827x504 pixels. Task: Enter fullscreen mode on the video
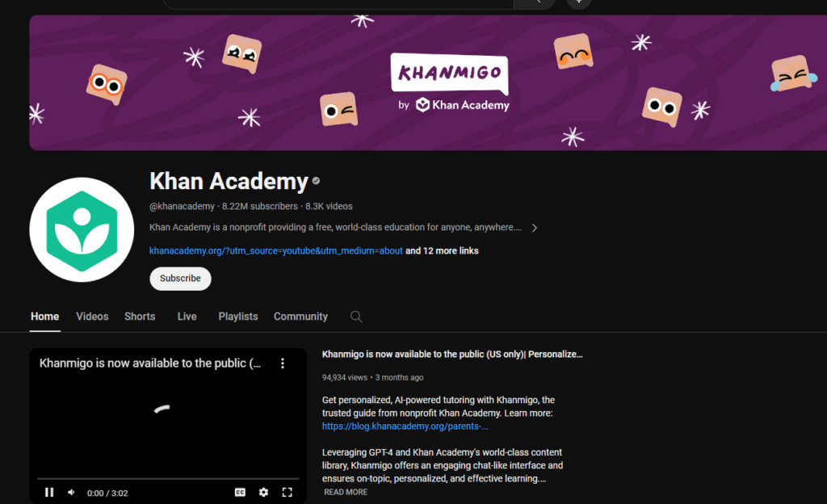287,493
